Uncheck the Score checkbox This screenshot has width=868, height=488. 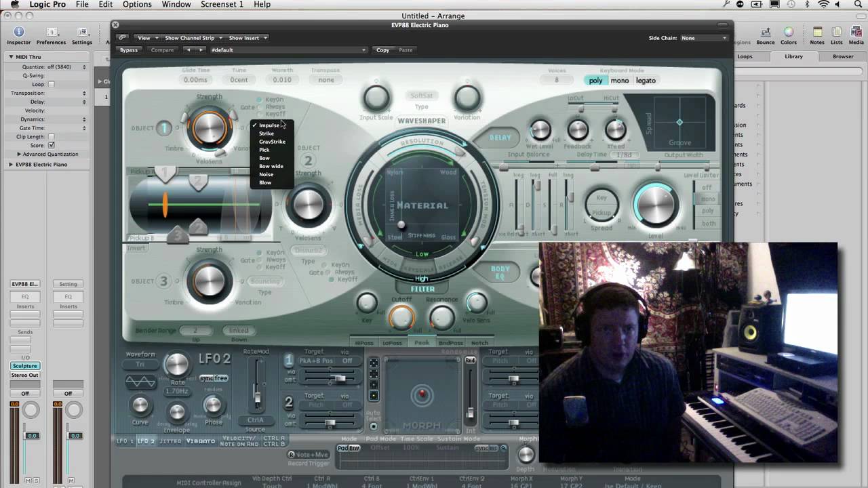51,145
